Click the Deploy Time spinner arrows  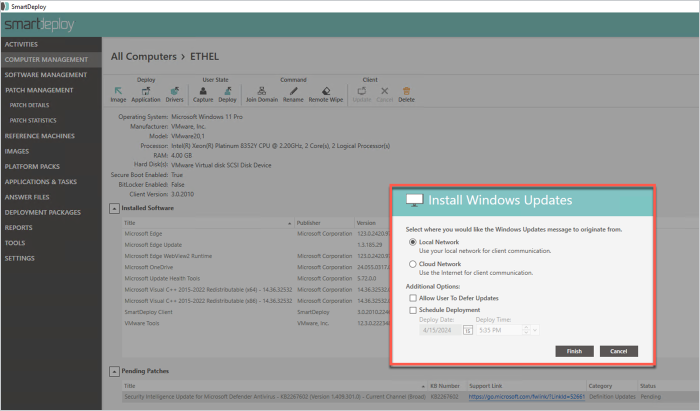[526, 330]
